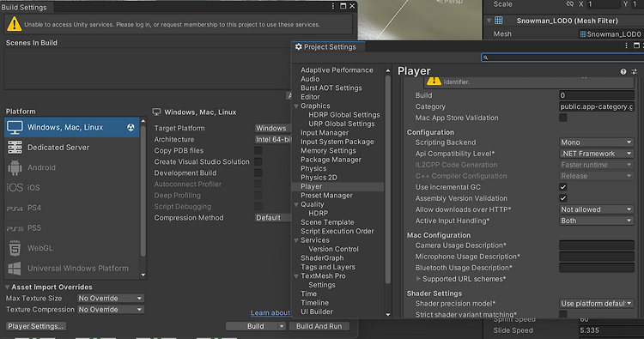This screenshot has height=339, width=644.
Task: Open Shader precision model dropdown
Action: 597,304
